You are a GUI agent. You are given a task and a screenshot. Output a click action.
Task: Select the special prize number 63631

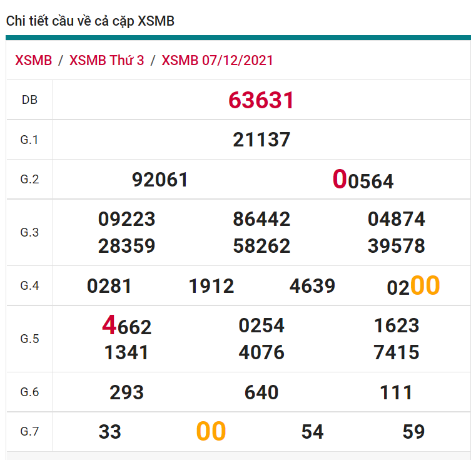point(261,100)
